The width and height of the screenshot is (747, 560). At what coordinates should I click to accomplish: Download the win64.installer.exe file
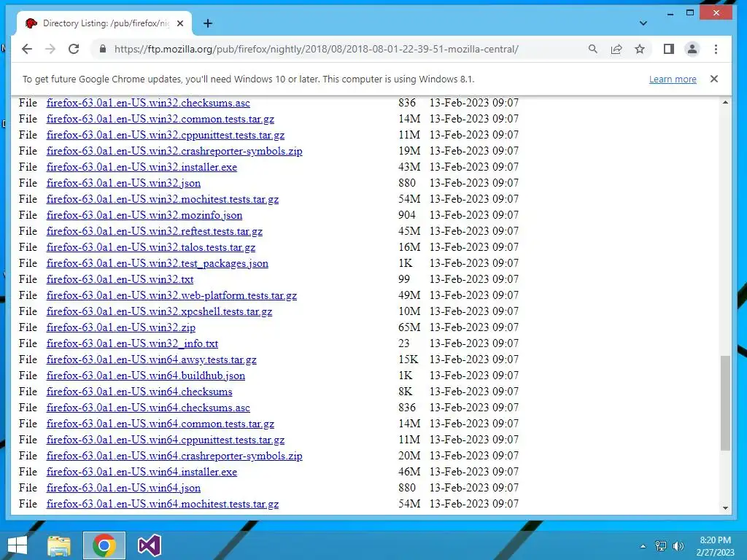[x=142, y=472]
